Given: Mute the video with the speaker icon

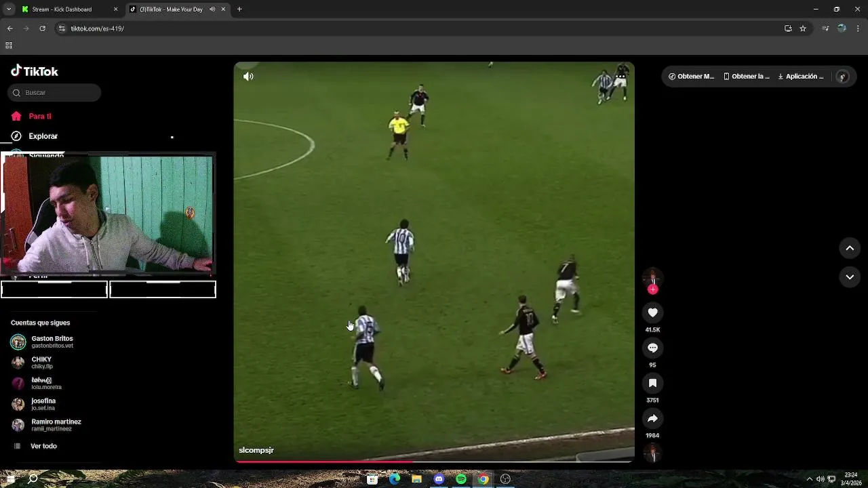Looking at the screenshot, I should click(x=248, y=77).
